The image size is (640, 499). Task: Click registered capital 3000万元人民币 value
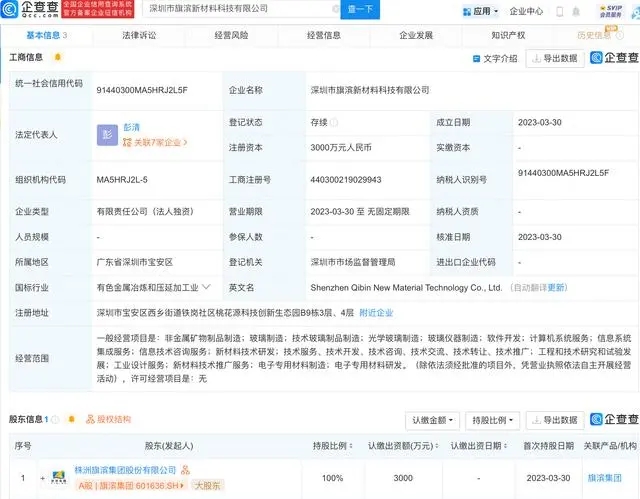pos(341,148)
